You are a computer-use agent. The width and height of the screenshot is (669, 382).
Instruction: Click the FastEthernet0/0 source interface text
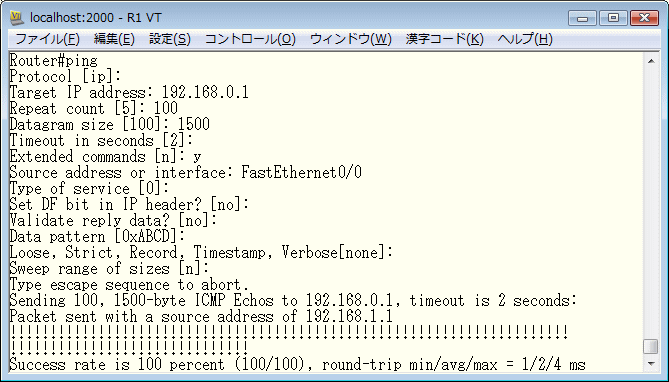[x=301, y=172]
